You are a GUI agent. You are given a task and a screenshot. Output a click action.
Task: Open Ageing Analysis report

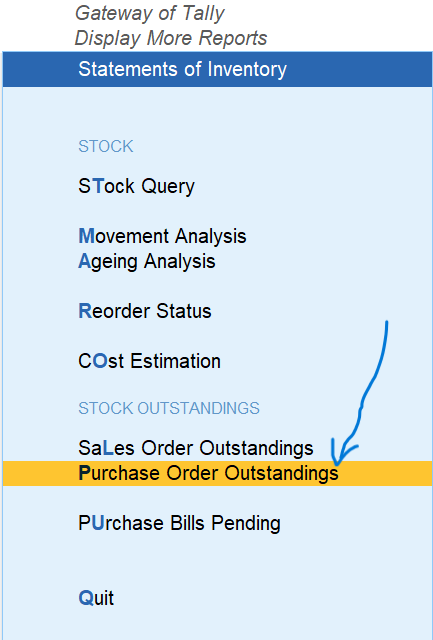[x=147, y=262]
